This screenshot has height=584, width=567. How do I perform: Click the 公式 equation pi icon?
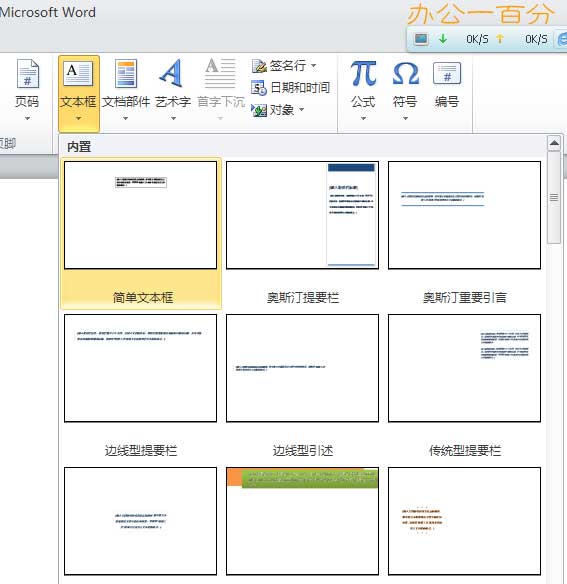pyautogui.click(x=363, y=73)
